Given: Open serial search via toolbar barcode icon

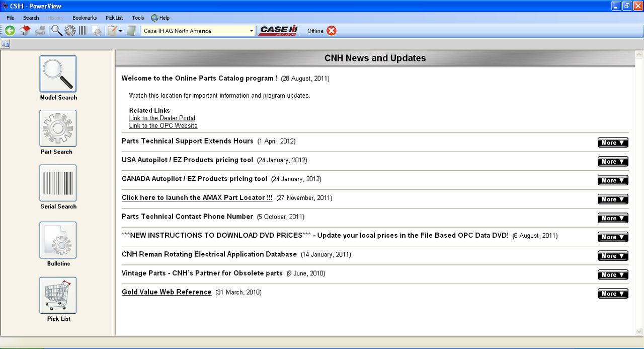Looking at the screenshot, I should pyautogui.click(x=83, y=31).
